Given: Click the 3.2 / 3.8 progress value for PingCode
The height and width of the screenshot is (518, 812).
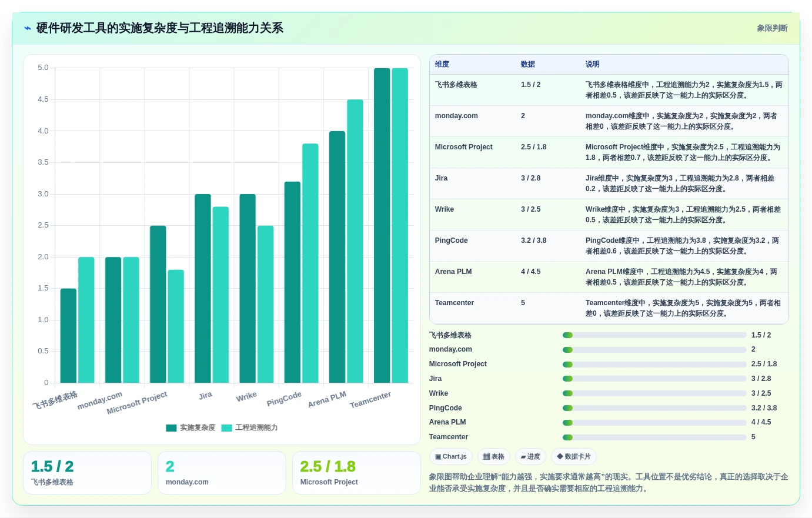Looking at the screenshot, I should 764,408.
